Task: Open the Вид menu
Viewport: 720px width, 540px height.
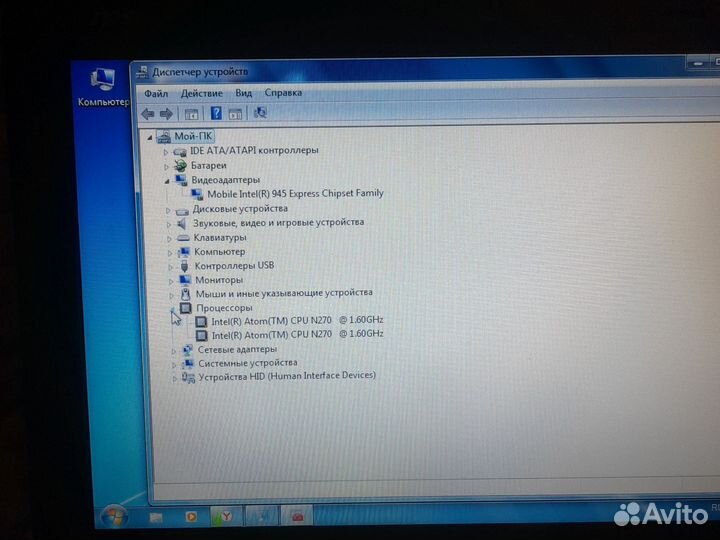Action: [x=243, y=93]
